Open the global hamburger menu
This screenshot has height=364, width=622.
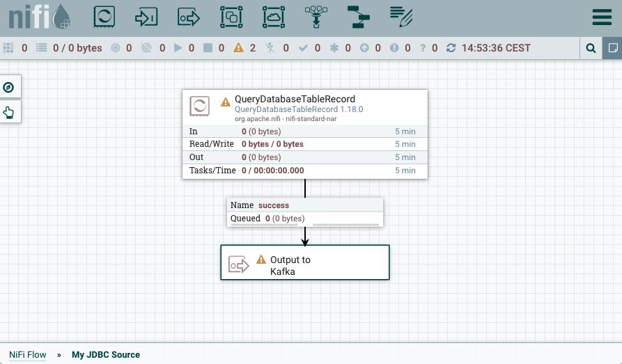pos(602,18)
